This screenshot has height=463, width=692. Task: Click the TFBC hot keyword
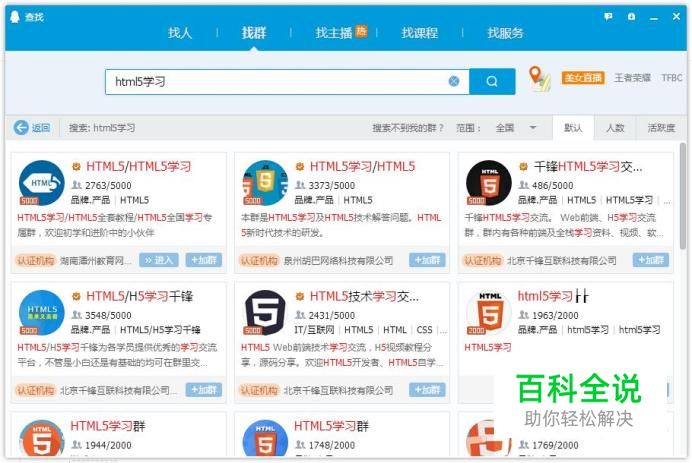point(672,78)
